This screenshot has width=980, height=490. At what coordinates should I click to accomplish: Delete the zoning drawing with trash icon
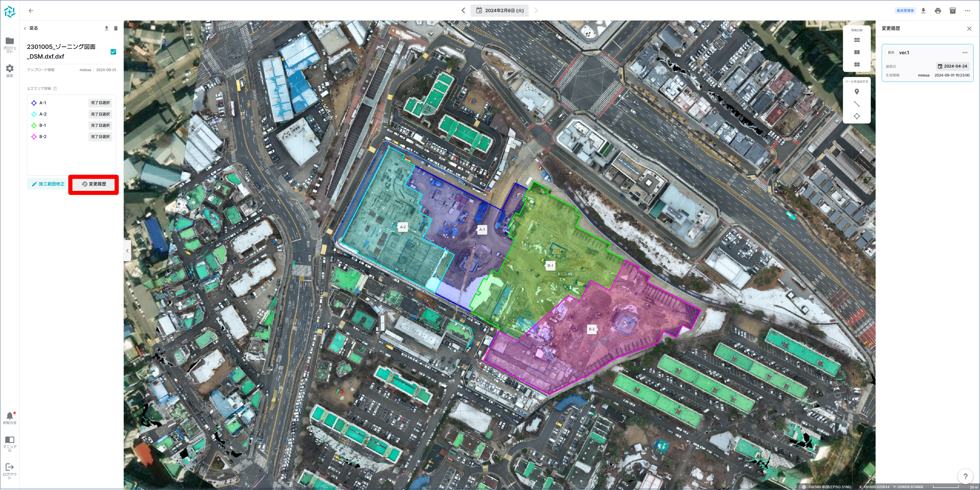pos(116,28)
